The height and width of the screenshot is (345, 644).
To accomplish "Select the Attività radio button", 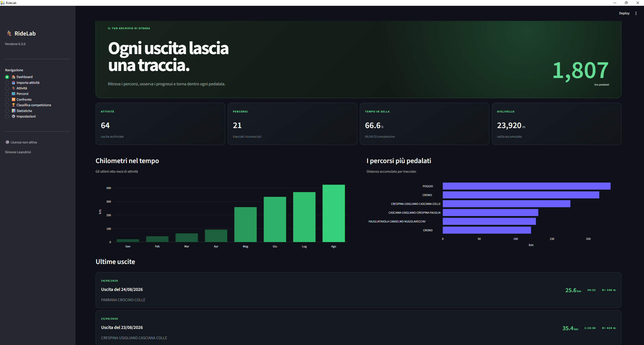I will point(7,88).
